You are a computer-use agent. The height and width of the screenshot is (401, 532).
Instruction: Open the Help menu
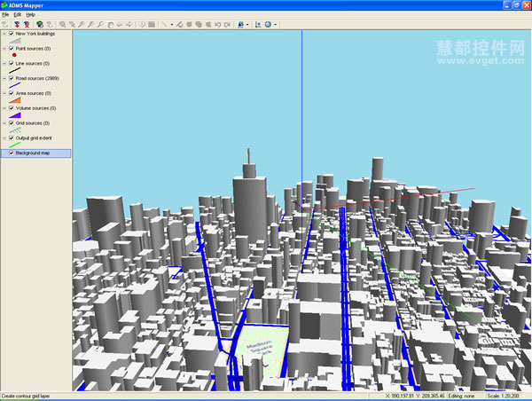click(x=30, y=14)
